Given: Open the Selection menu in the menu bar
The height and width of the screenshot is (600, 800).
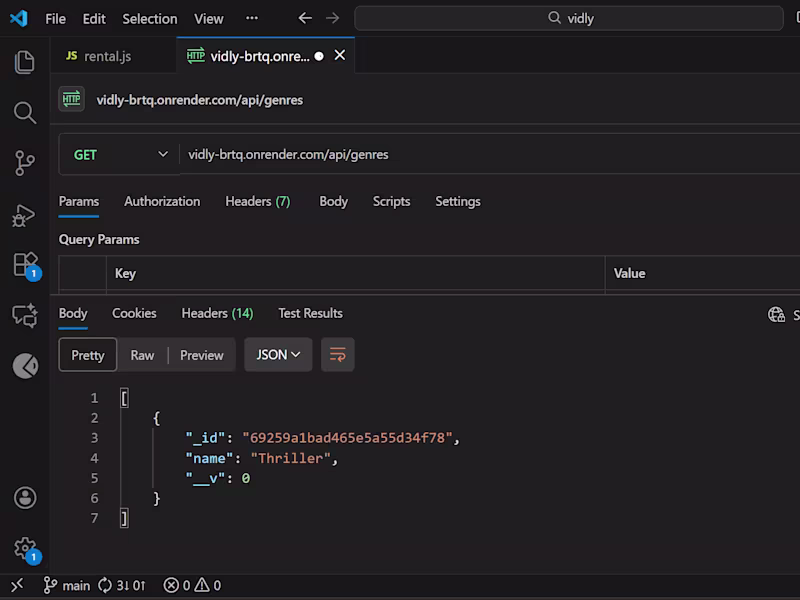Looking at the screenshot, I should pyautogui.click(x=149, y=18).
